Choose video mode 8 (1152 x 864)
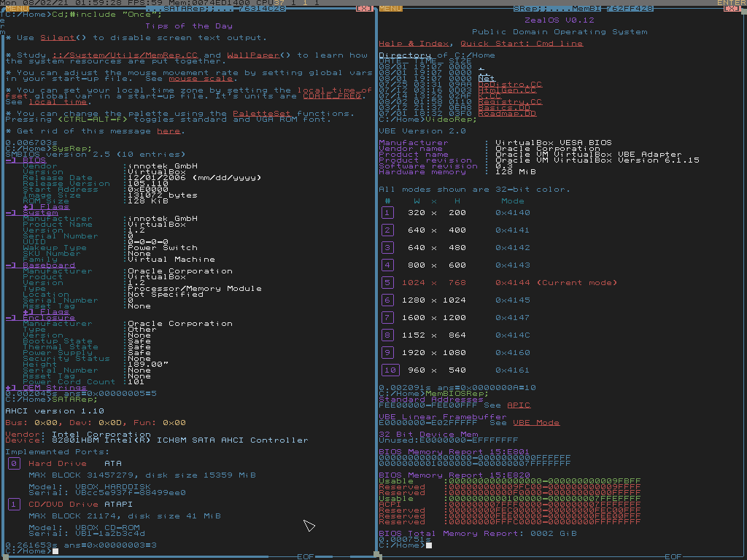The width and height of the screenshot is (747, 560). pos(388,335)
